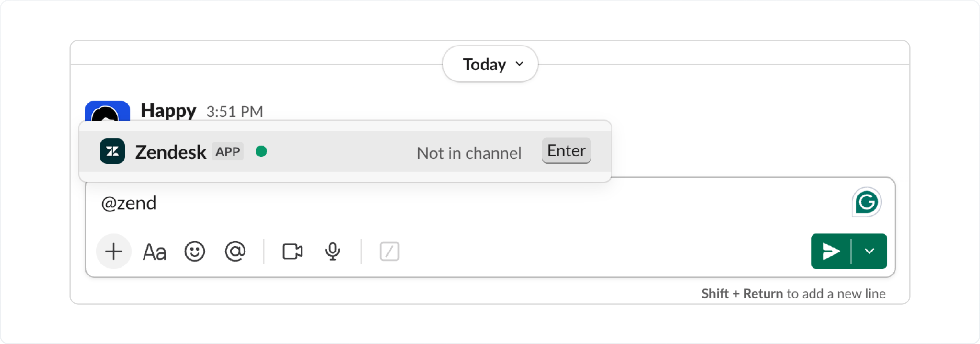
Task: Open the emoji picker icon
Action: (x=194, y=251)
